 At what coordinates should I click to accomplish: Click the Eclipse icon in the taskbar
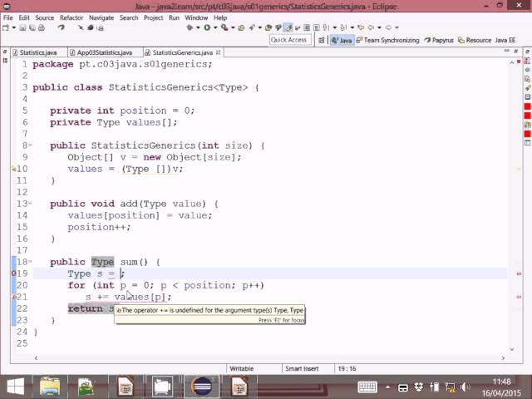(x=201, y=387)
